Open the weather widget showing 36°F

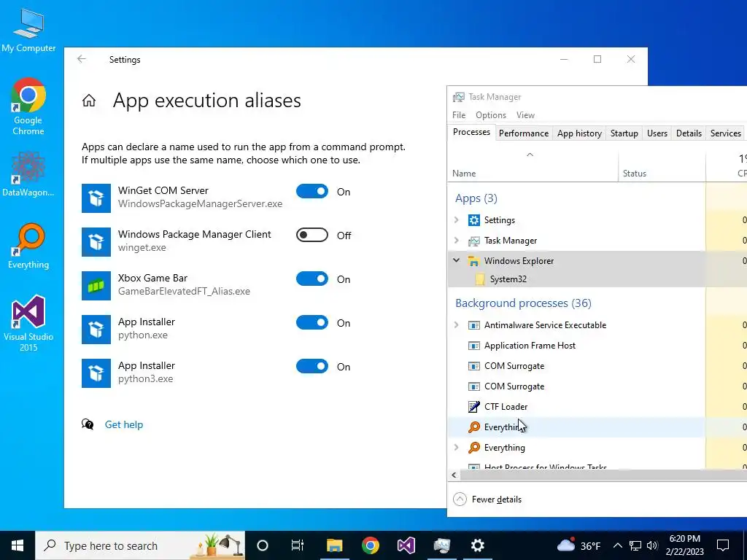click(x=578, y=545)
